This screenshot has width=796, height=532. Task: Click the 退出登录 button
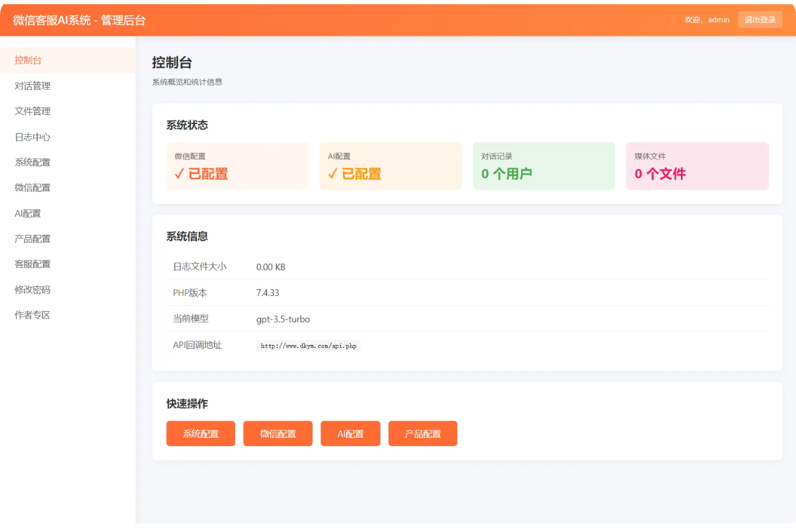pos(760,19)
